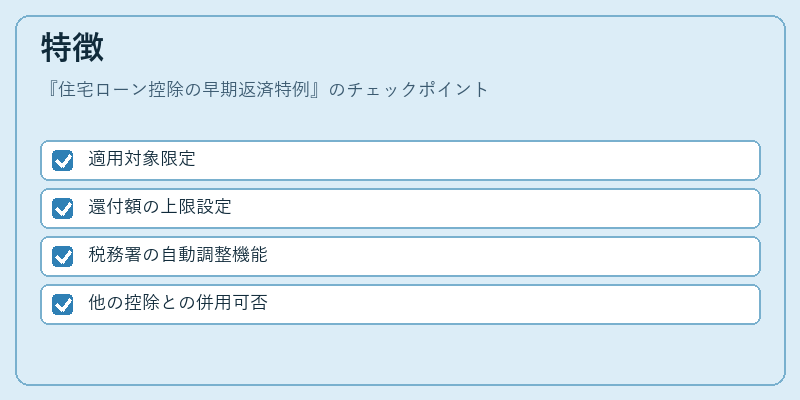Click the 税務署の自動調整機能 label text

(178, 255)
